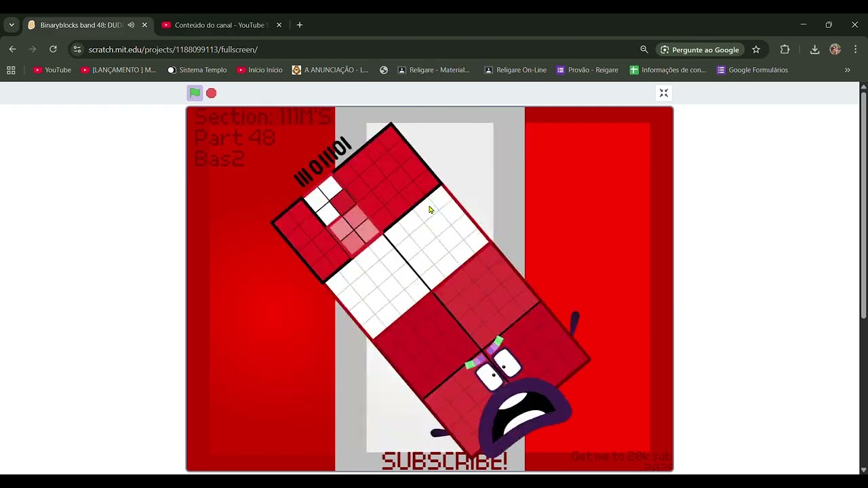Click the scrollbar down arrow
The height and width of the screenshot is (488, 868).
click(x=863, y=470)
